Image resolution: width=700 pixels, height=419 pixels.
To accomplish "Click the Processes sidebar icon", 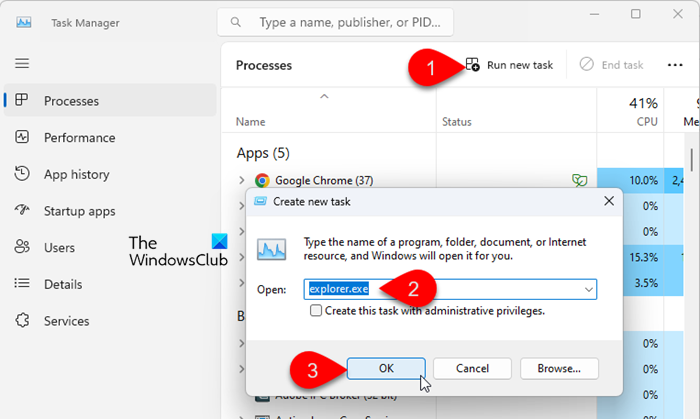I will (21, 100).
